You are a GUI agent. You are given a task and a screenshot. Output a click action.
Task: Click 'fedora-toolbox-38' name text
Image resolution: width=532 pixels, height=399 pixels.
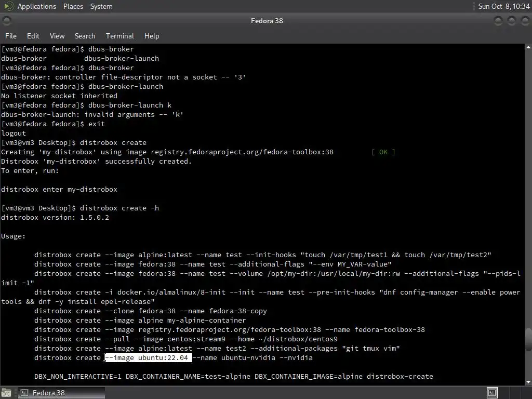(x=390, y=329)
